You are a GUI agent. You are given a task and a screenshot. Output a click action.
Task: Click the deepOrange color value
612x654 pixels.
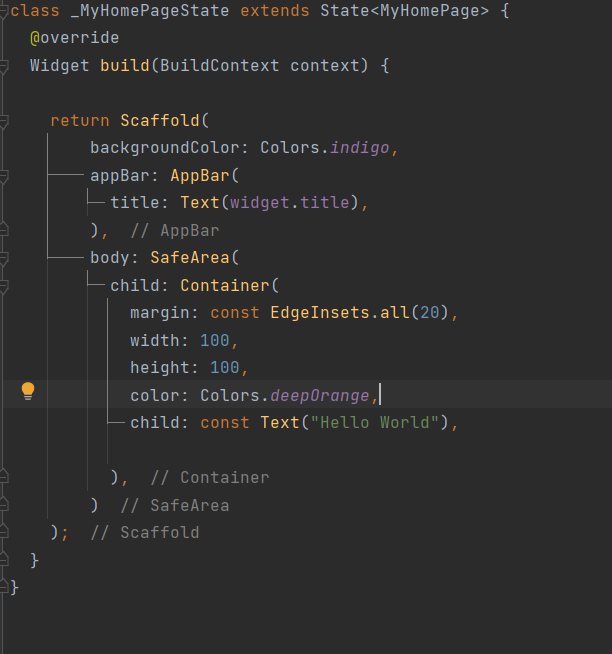[x=320, y=395]
